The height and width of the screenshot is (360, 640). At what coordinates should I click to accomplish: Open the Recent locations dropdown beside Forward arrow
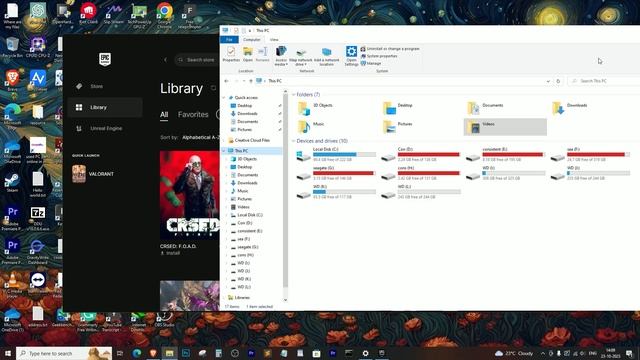pyautogui.click(x=244, y=81)
